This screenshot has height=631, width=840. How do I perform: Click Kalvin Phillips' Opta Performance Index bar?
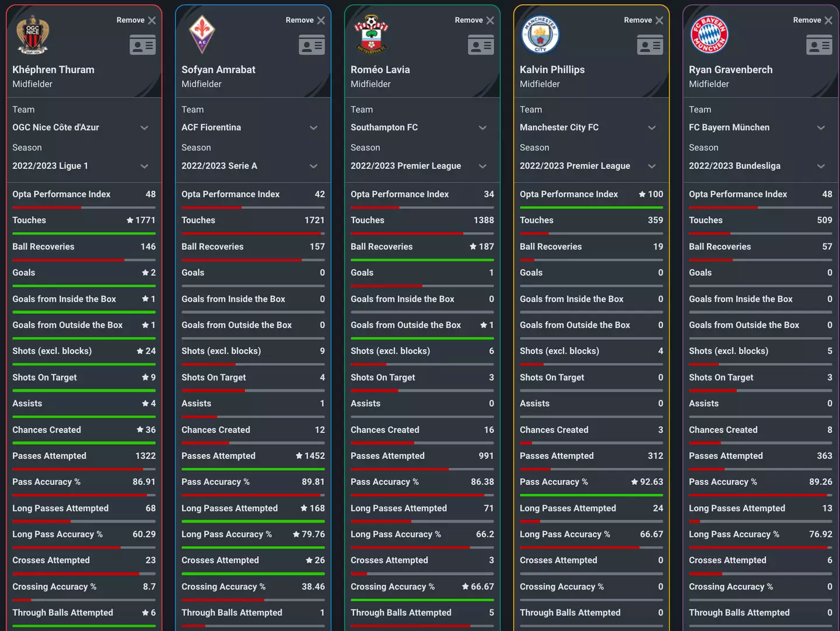(591, 207)
